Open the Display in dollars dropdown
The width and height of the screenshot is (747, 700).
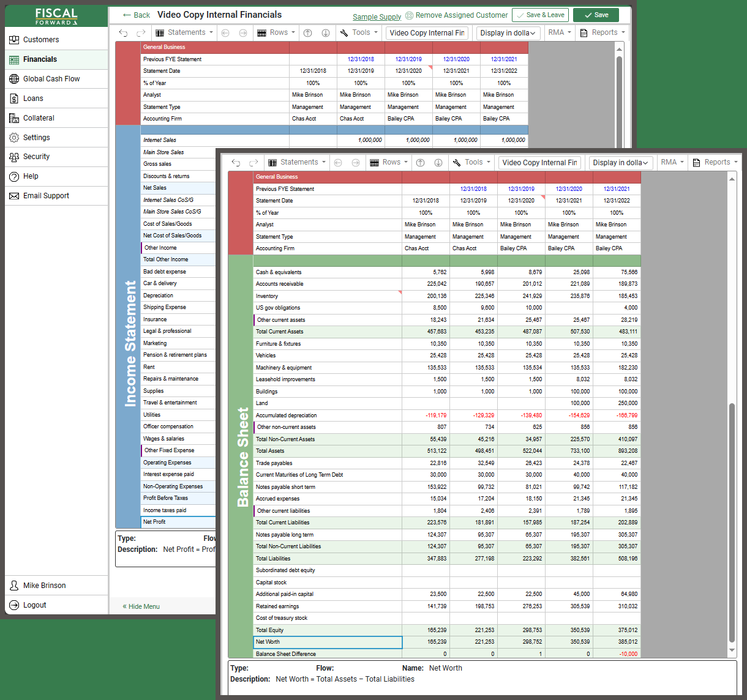(620, 162)
